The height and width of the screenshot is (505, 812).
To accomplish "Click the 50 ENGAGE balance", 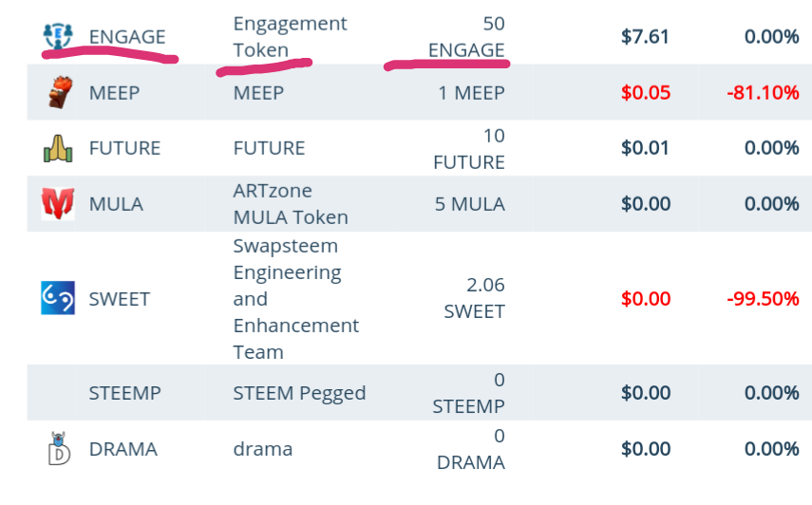I will pyautogui.click(x=466, y=37).
